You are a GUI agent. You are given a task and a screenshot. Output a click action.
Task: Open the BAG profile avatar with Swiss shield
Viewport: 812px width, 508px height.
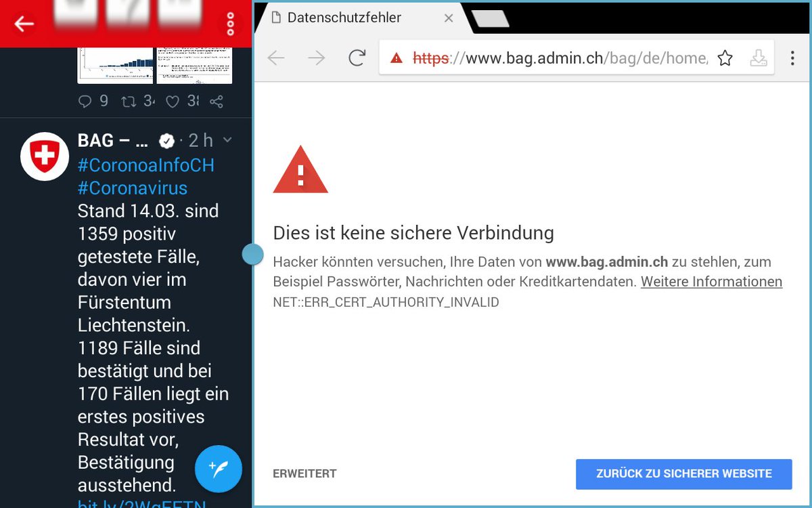click(44, 156)
